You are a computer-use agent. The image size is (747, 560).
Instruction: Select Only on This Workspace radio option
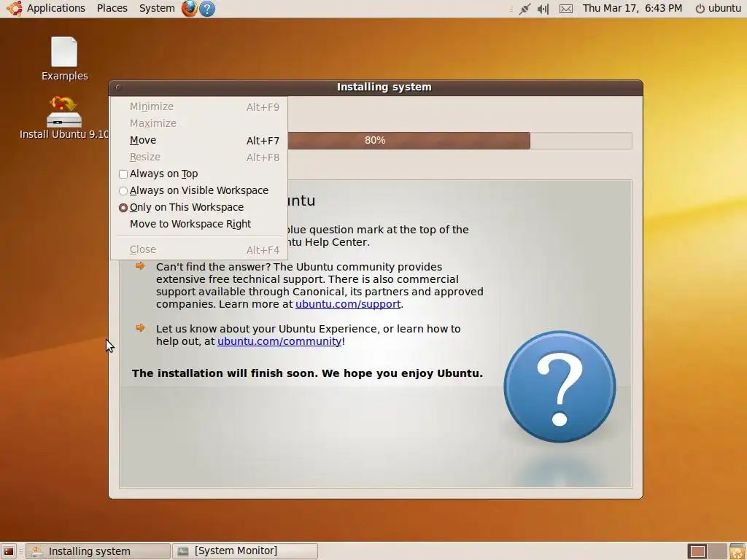[123, 208]
